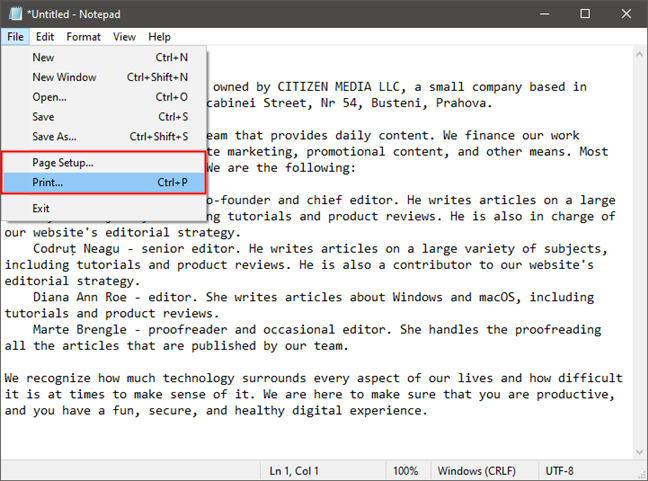The image size is (648, 481).
Task: Choose Exit from the File menu
Action: pos(104,208)
